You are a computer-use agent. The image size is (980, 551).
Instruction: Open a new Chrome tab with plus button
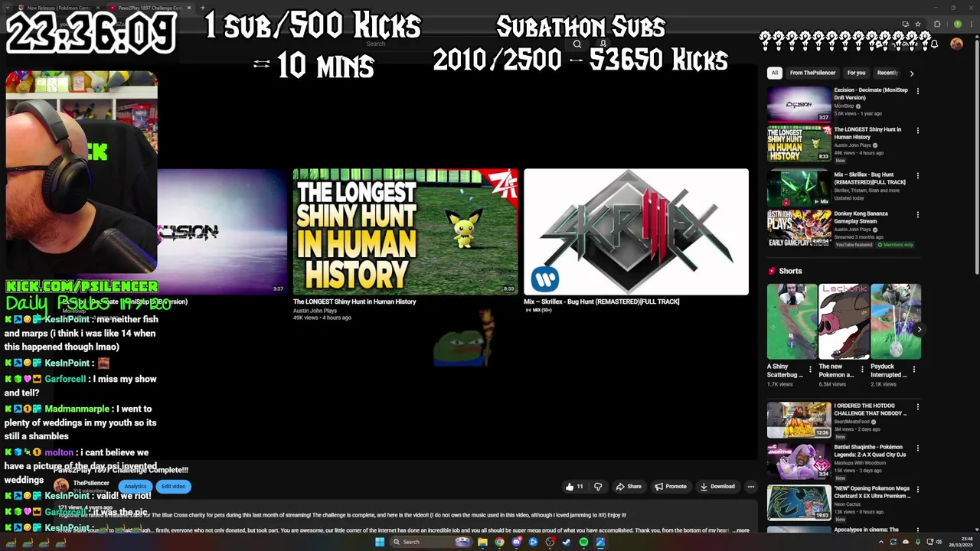[203, 8]
